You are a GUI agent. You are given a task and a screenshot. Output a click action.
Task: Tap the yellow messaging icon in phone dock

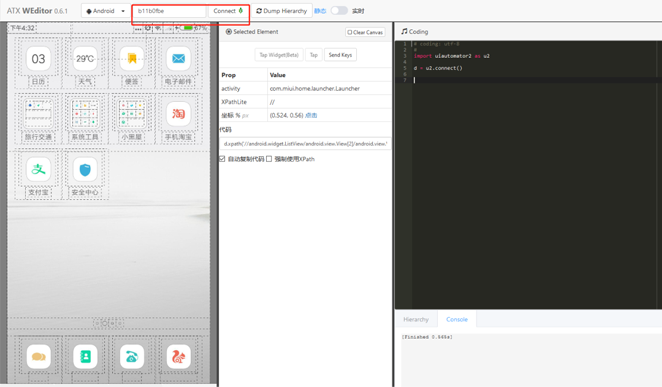38,357
